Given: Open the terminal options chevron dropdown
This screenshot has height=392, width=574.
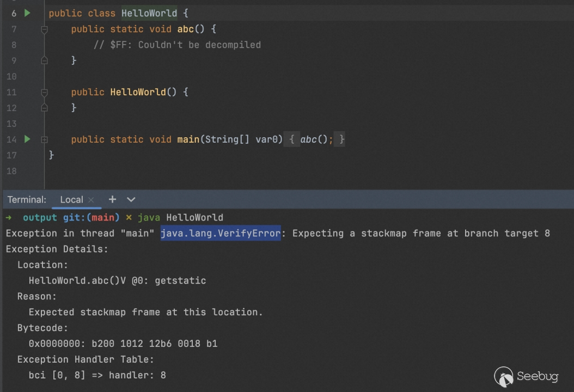Looking at the screenshot, I should click(x=131, y=200).
